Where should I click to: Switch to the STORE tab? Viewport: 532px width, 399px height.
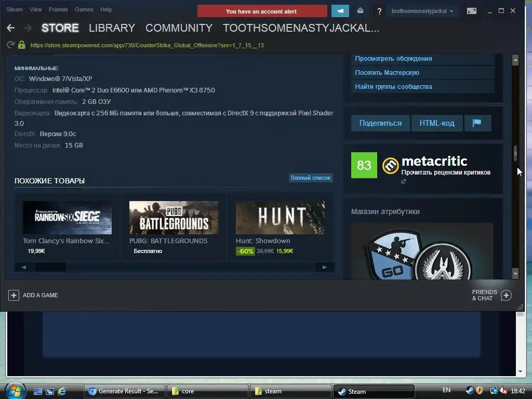(60, 28)
